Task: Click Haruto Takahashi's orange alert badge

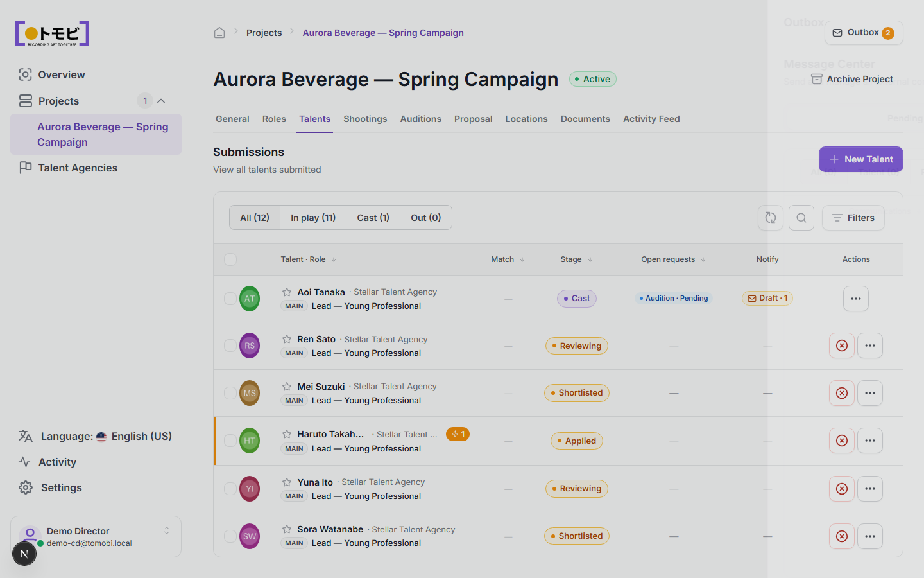Action: point(458,434)
